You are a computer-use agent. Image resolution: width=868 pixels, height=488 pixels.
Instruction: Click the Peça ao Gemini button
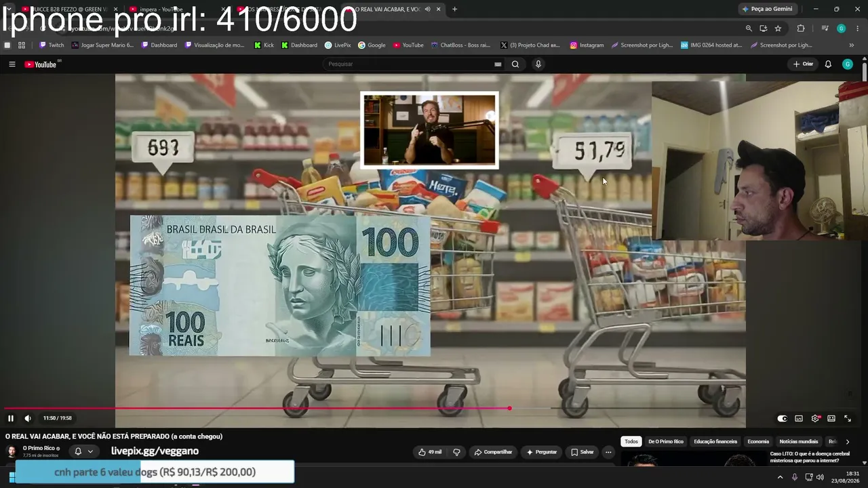[x=767, y=9]
